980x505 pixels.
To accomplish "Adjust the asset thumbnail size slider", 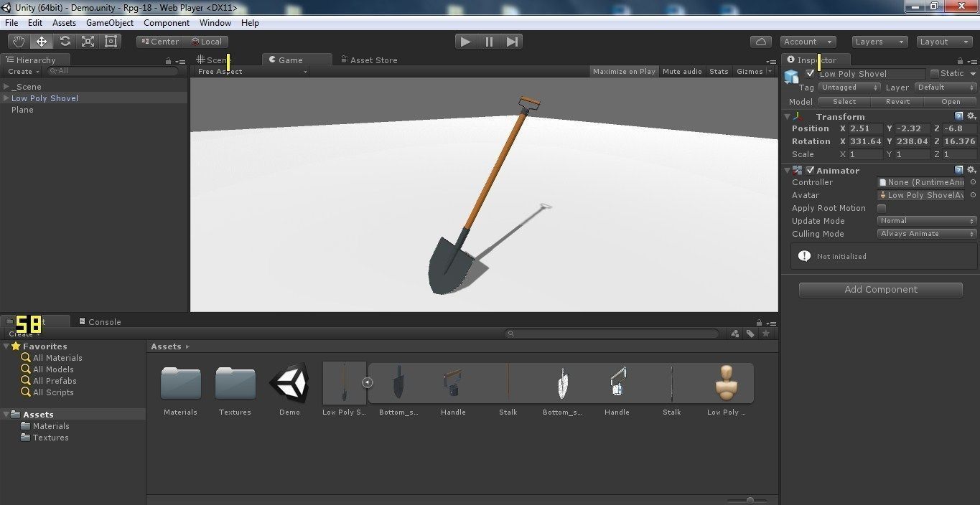I will tap(750, 499).
